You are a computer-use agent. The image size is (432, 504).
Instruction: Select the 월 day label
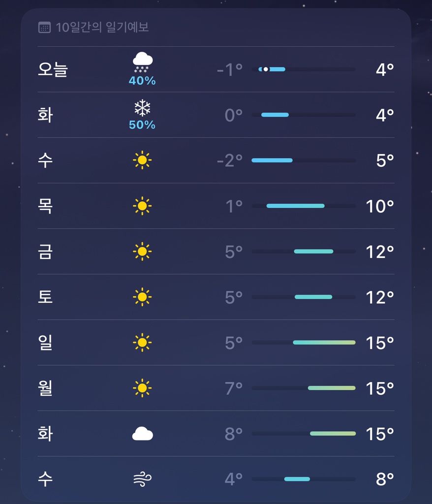pyautogui.click(x=45, y=388)
